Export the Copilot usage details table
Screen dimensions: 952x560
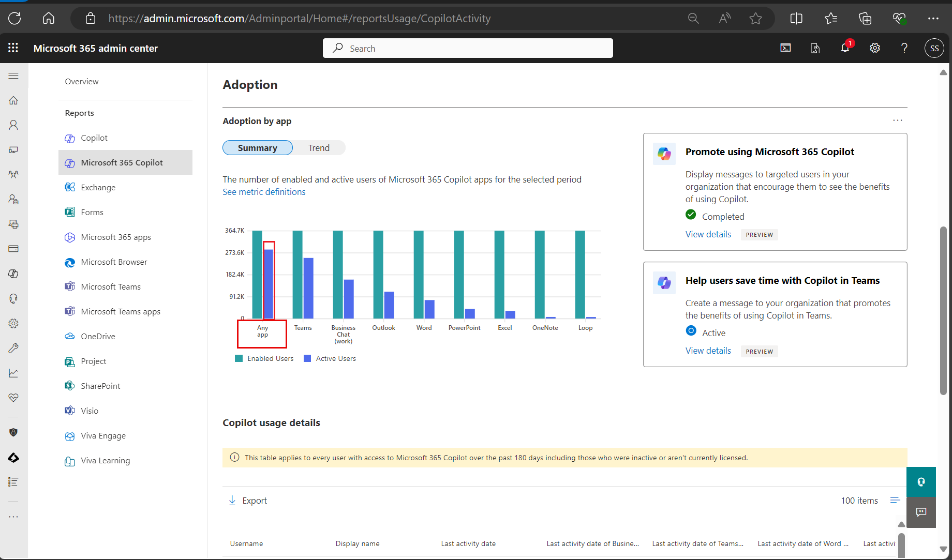click(248, 501)
